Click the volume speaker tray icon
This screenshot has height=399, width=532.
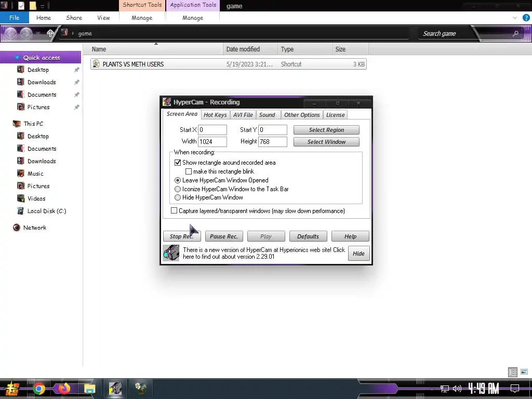457,389
